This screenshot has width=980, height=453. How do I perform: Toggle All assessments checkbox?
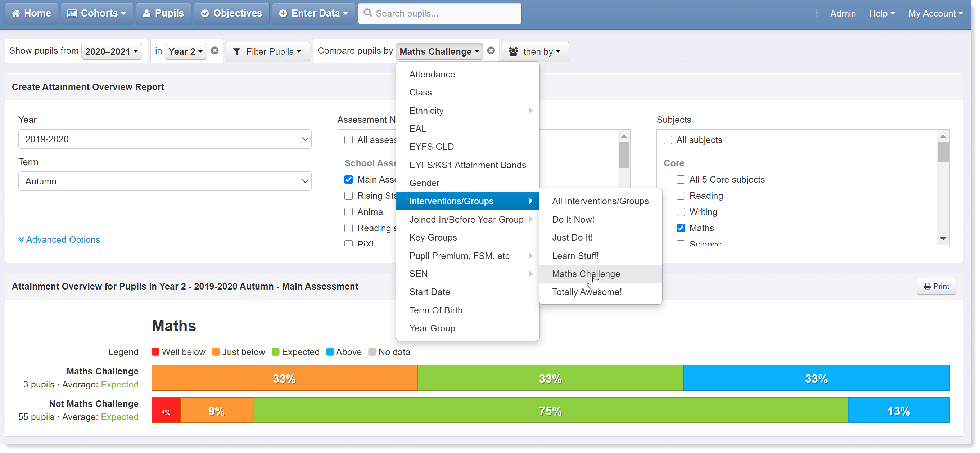[348, 140]
